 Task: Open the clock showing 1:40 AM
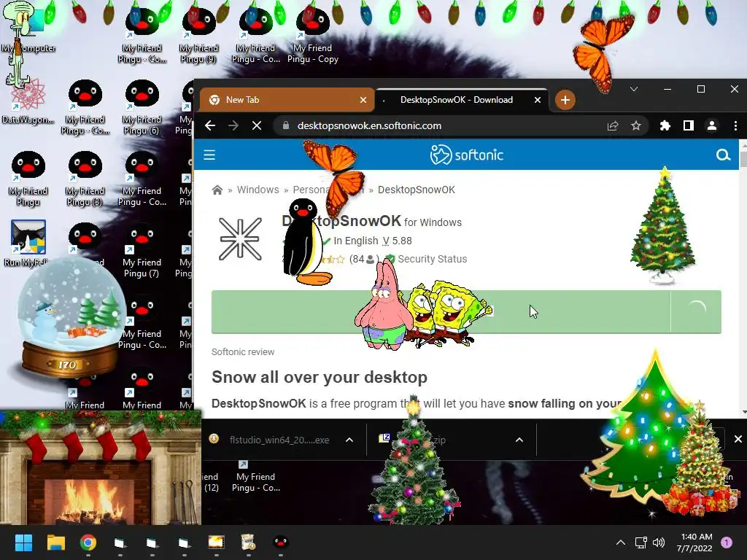click(694, 542)
